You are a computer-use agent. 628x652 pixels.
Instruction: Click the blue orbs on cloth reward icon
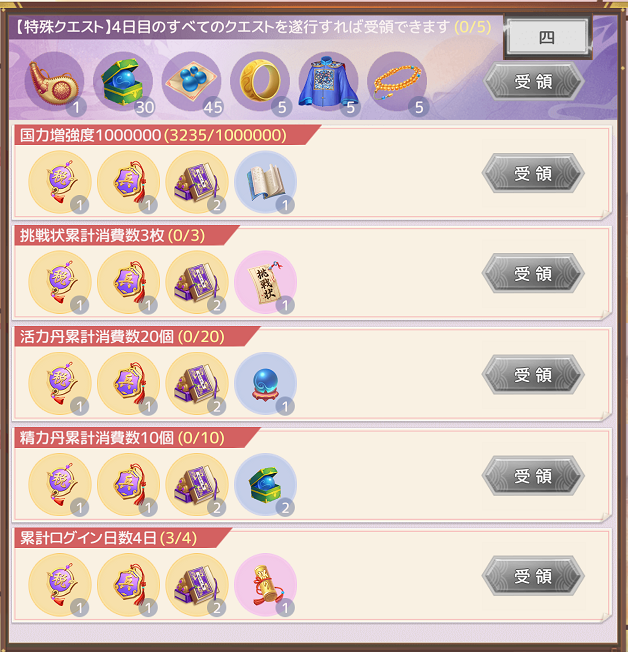(x=192, y=82)
